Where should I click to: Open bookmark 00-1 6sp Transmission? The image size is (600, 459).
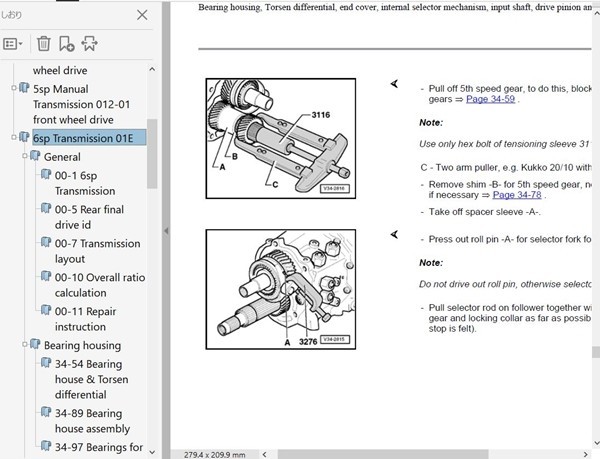85,183
